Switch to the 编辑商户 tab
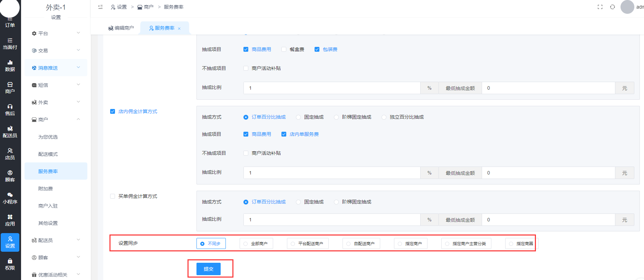The height and width of the screenshot is (280, 644). coord(121,28)
